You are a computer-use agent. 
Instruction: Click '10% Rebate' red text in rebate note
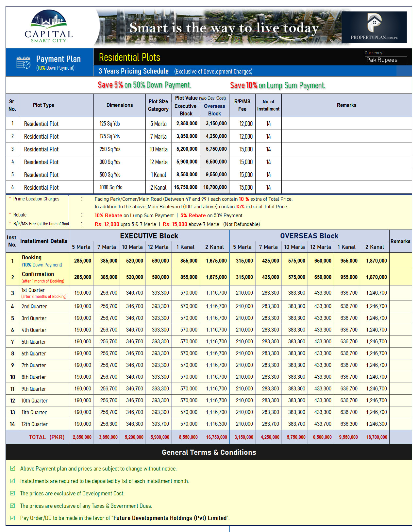tap(109, 215)
